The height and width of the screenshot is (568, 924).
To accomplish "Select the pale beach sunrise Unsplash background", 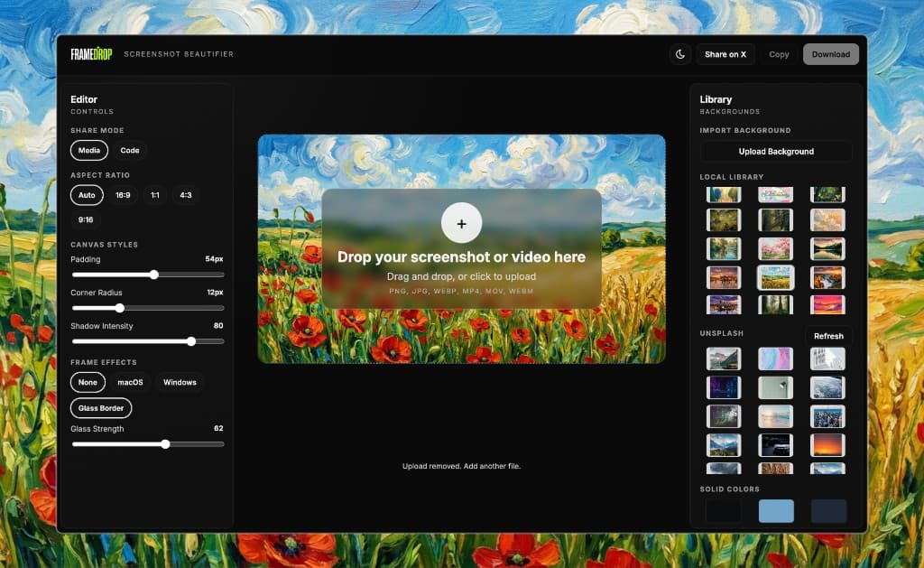I will pyautogui.click(x=775, y=416).
